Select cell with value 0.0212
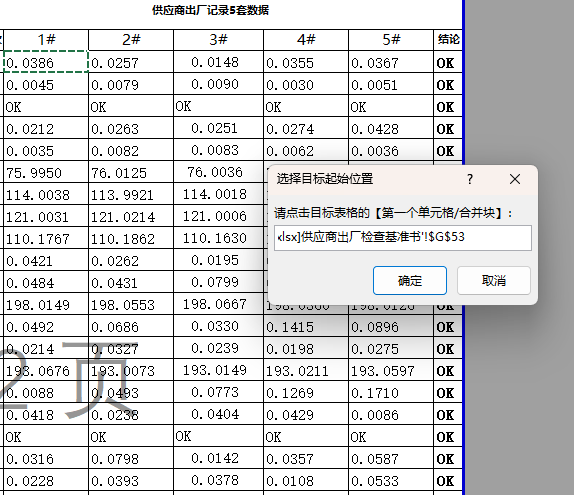Image resolution: width=574 pixels, height=495 pixels. click(46, 128)
